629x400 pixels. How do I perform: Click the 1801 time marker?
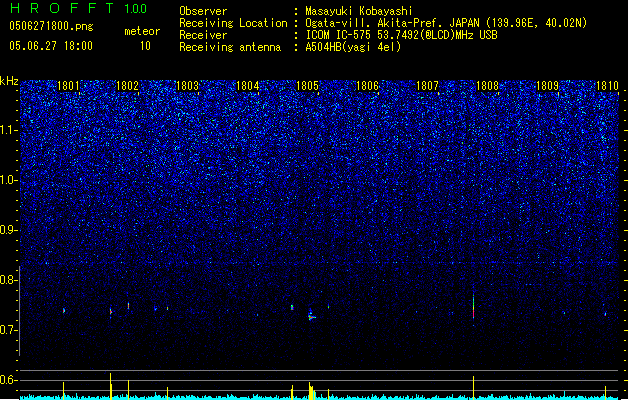click(68, 86)
